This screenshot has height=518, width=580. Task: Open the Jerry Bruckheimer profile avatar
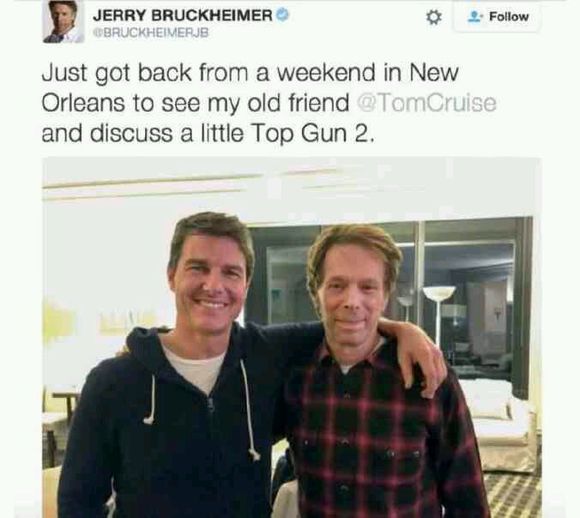pos(63,21)
